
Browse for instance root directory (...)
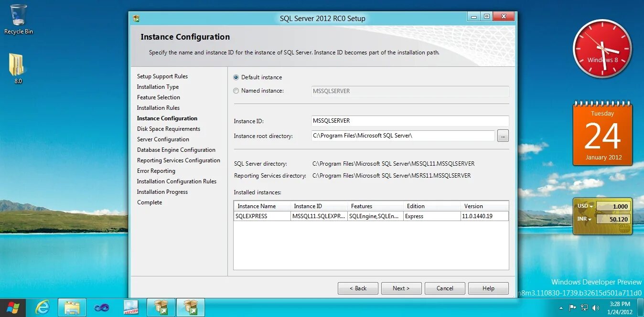tap(503, 136)
